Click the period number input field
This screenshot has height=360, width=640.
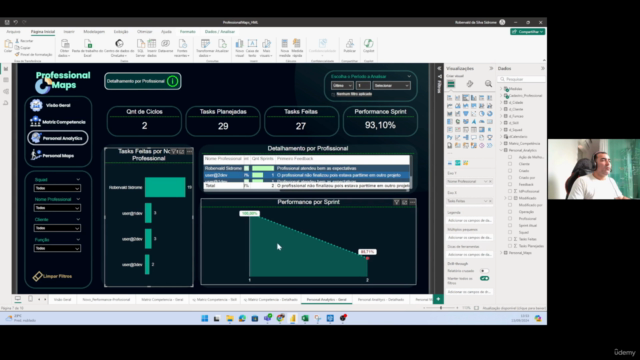363,86
